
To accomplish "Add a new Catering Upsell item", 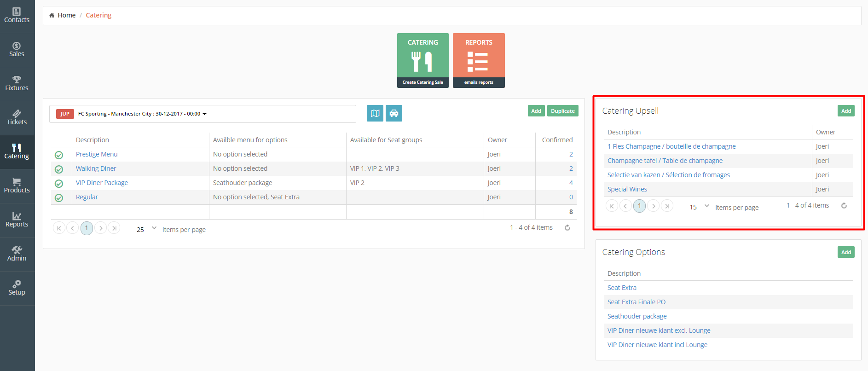I will click(846, 111).
